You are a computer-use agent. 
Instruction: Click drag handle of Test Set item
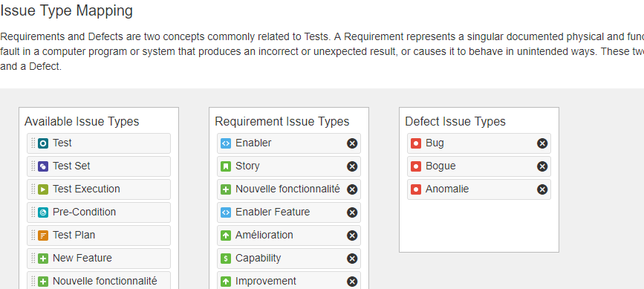pos(33,166)
